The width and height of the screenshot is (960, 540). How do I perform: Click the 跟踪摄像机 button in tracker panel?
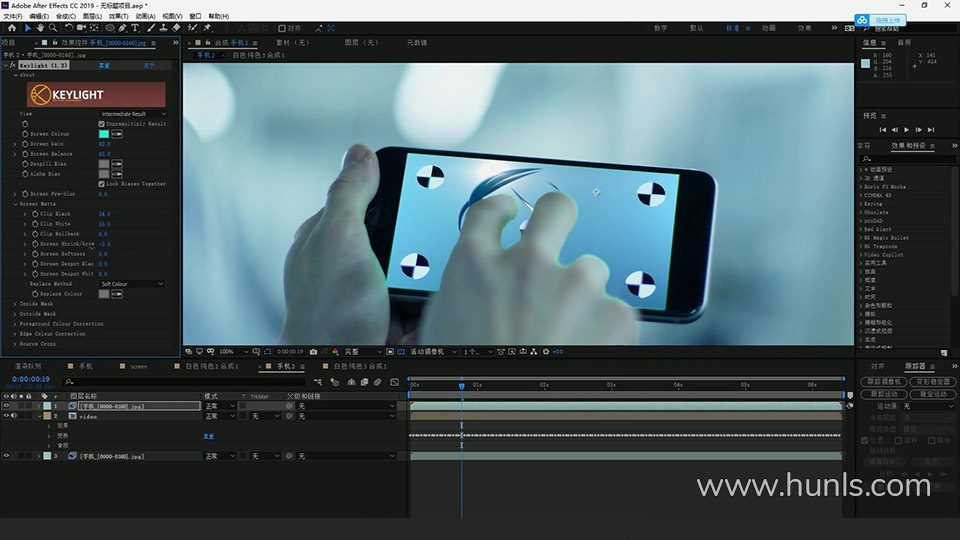[x=884, y=382]
